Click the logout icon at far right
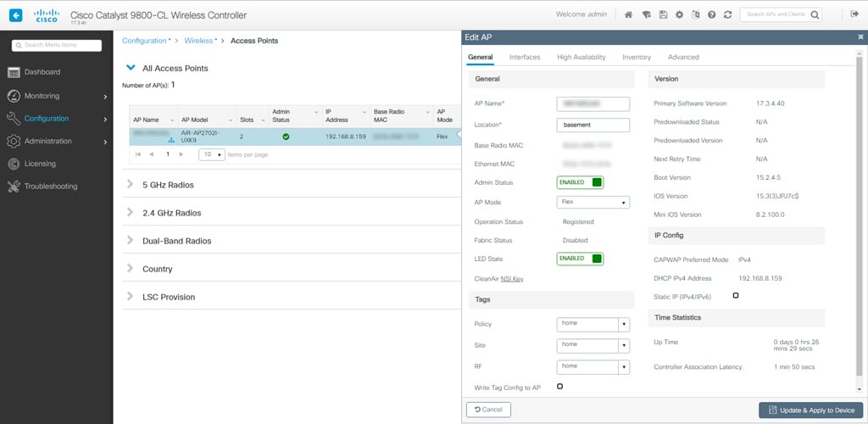 point(854,14)
